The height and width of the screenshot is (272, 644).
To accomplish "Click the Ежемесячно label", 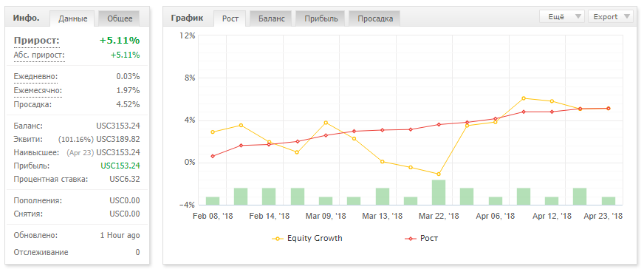I will click(x=38, y=90).
